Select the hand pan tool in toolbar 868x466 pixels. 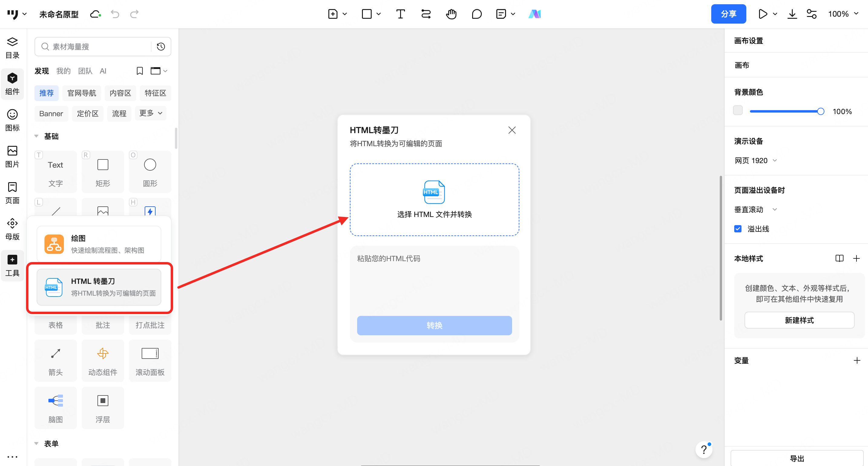coord(451,14)
